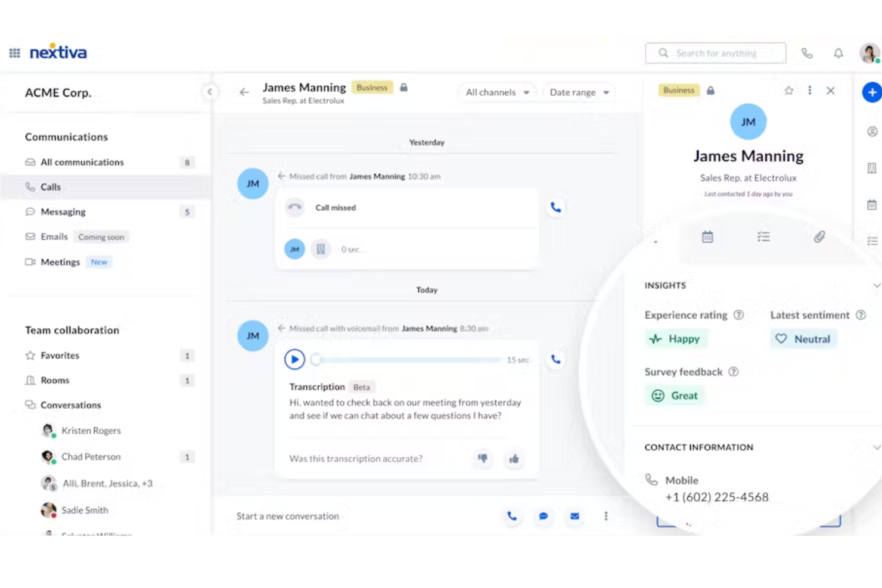Viewport: 882px width, 588px height.
Task: Select the Calls section in Communications sidebar
Action: 51,186
